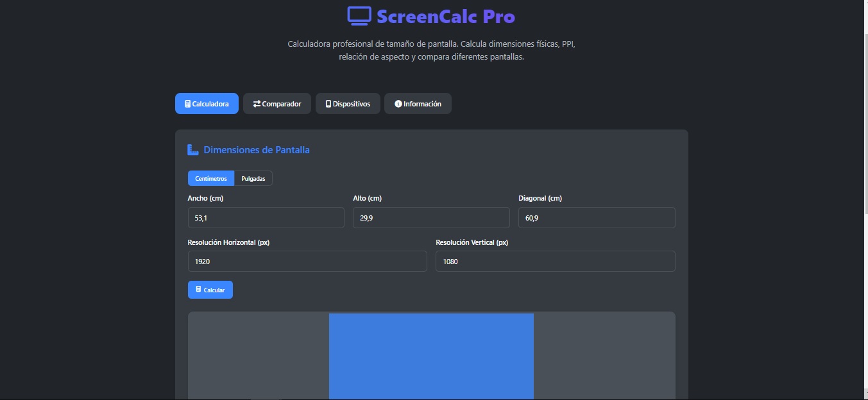The height and width of the screenshot is (400, 868).
Task: Click the Diagonal (cm) input field
Action: (596, 217)
